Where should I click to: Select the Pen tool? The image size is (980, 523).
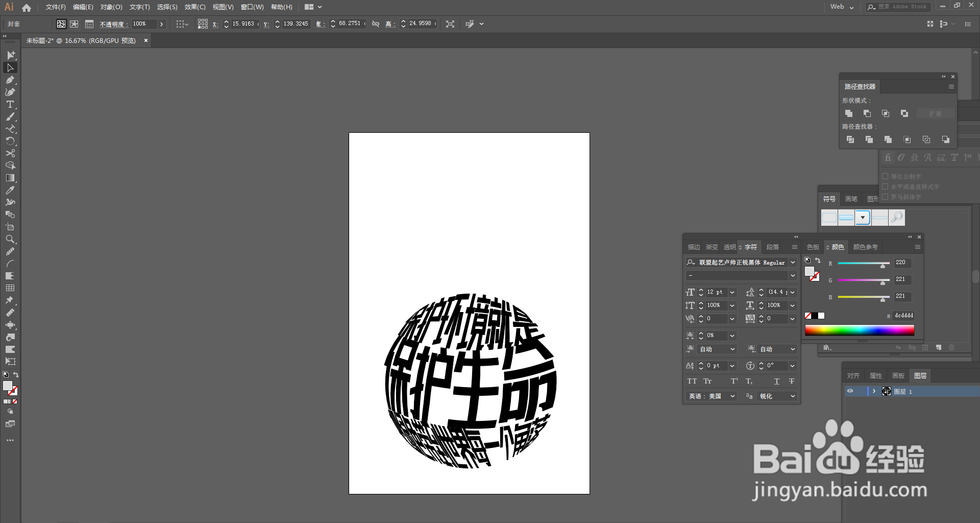[10, 80]
